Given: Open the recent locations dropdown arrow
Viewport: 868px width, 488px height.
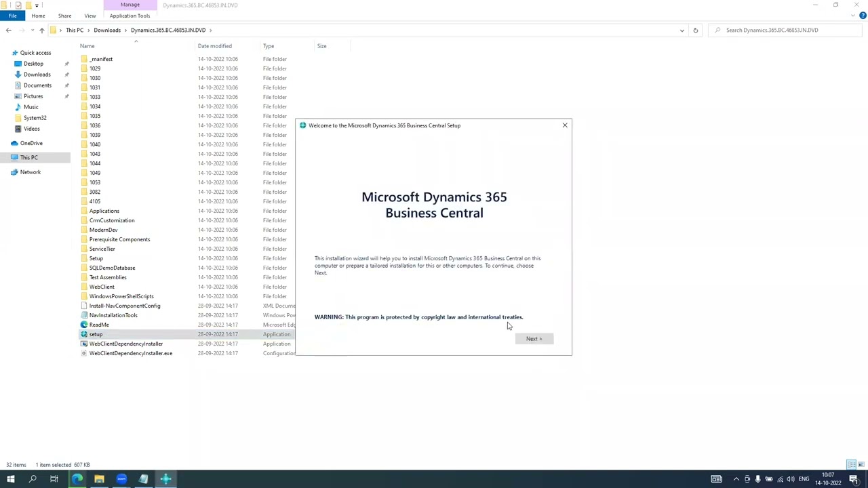Looking at the screenshot, I should click(x=33, y=30).
